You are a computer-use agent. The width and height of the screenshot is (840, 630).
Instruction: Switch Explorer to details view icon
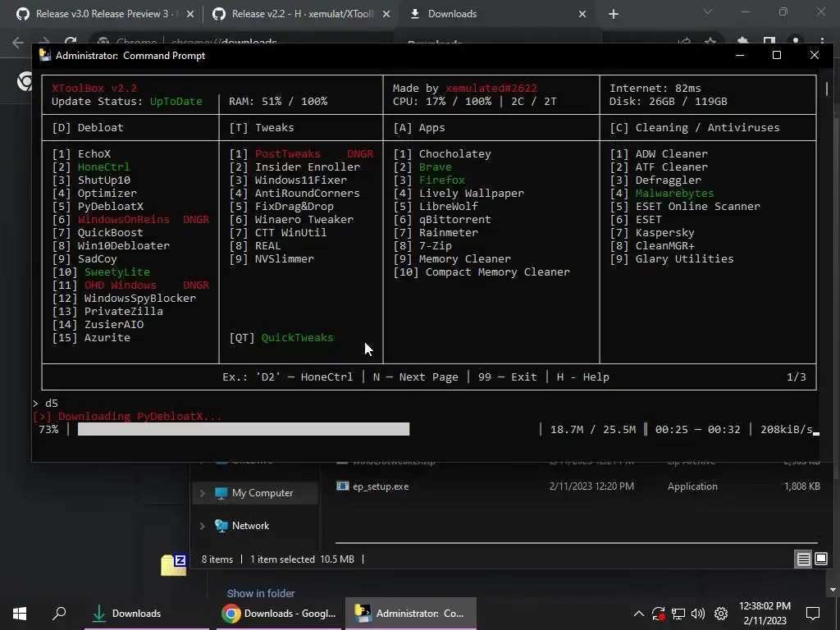(x=804, y=559)
